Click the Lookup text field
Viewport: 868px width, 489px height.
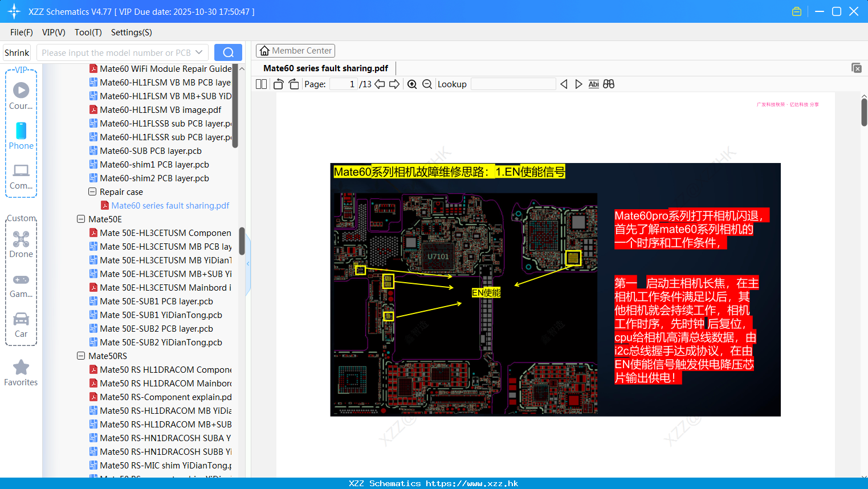tap(514, 84)
